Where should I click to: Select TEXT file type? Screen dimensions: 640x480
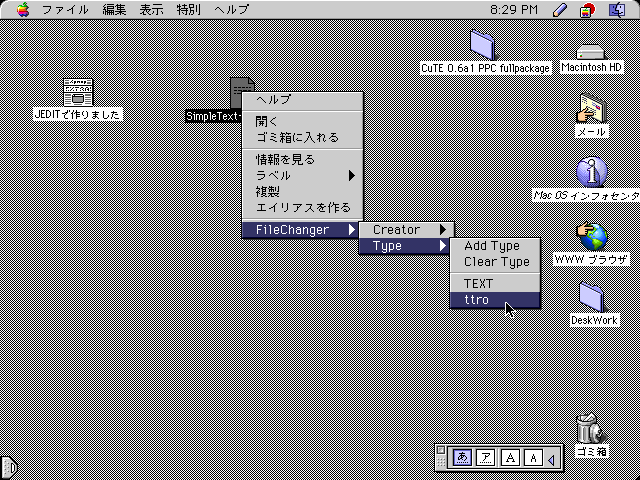[x=495, y=284]
